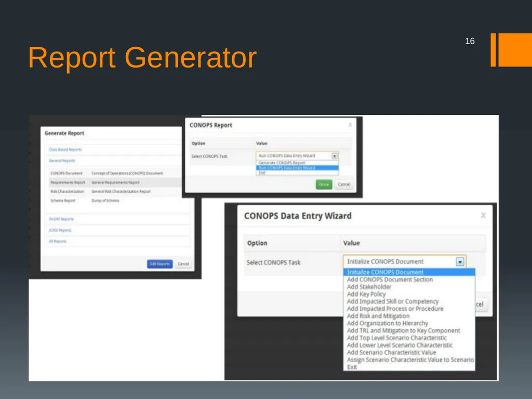Open DoDAF Reports section
The width and height of the screenshot is (532, 399).
point(61,219)
